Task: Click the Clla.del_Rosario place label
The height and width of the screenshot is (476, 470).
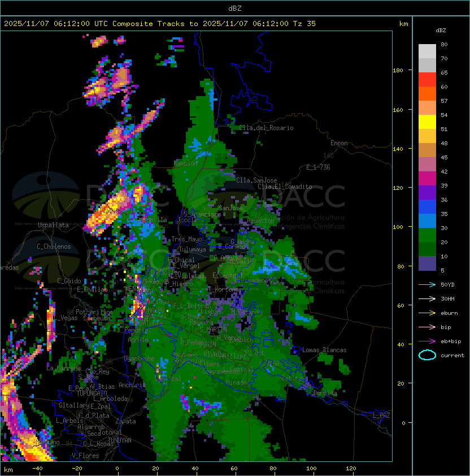Action: pos(266,128)
